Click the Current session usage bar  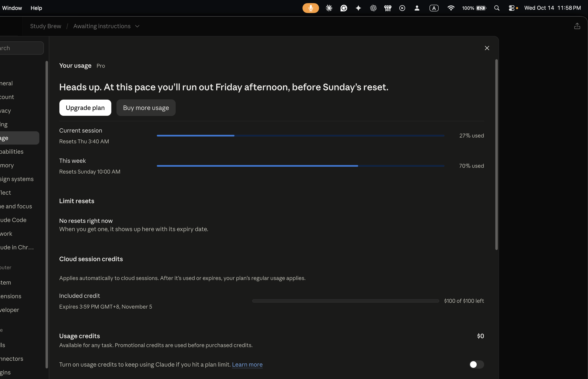pos(300,136)
